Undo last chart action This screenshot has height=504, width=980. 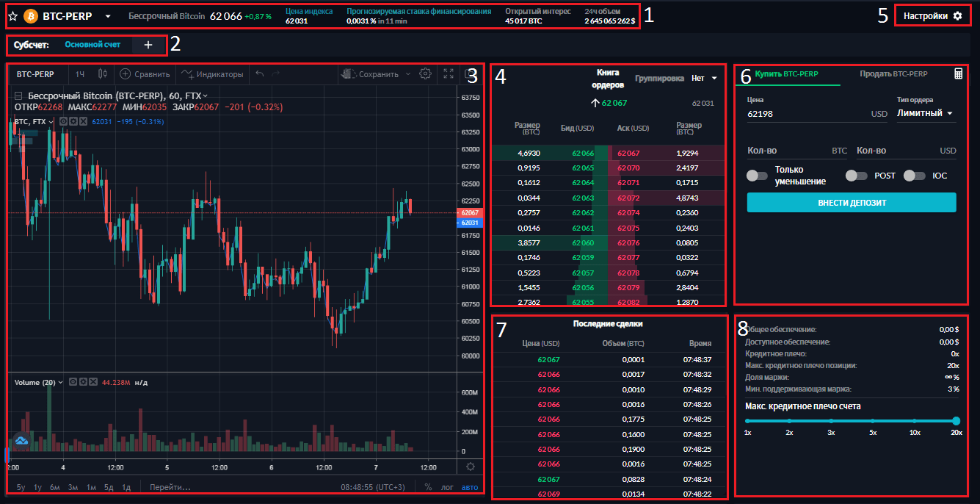259,73
